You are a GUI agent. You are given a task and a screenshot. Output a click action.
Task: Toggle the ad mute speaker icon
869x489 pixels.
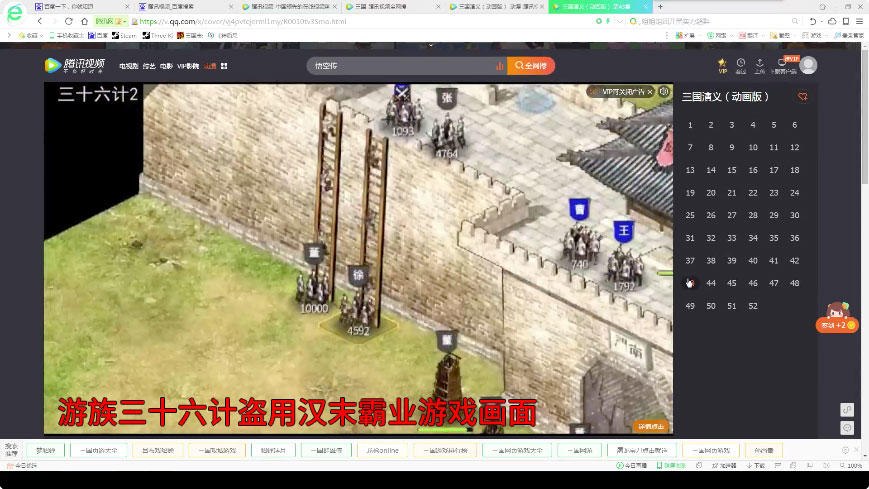click(x=664, y=91)
